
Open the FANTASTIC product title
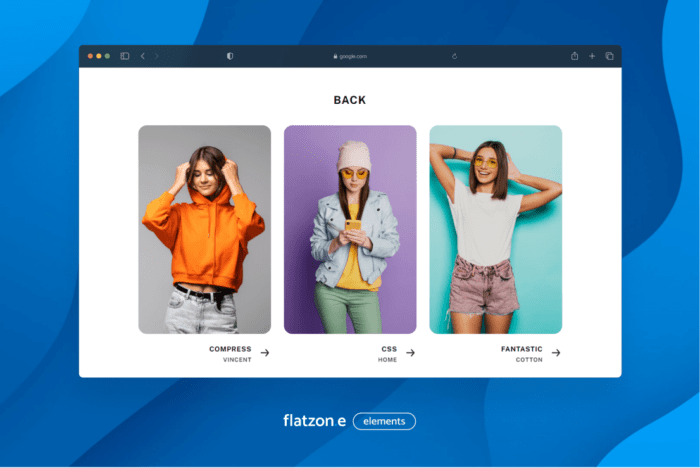coord(521,349)
